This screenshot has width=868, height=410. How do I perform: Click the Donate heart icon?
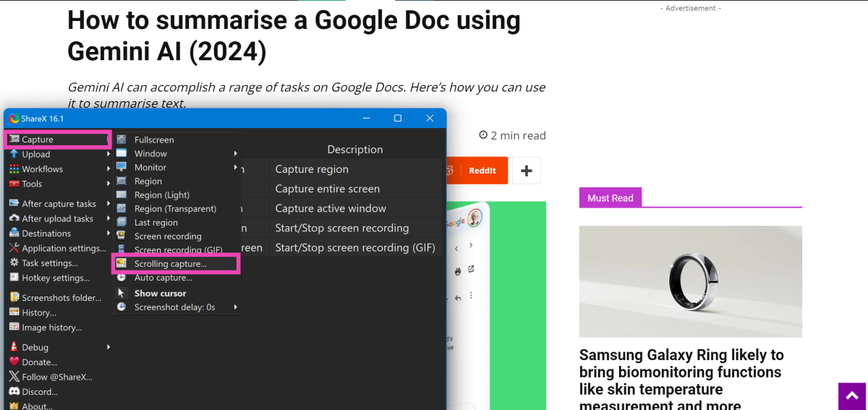(x=14, y=362)
